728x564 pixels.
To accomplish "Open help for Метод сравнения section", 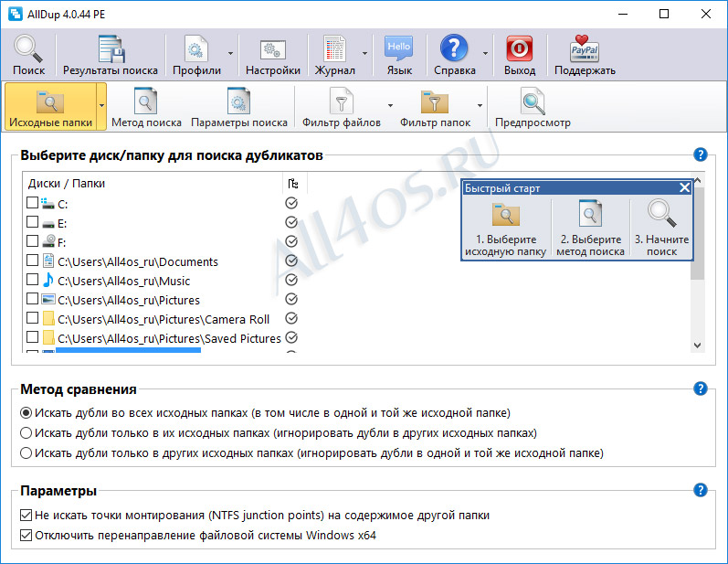I will 701,388.
